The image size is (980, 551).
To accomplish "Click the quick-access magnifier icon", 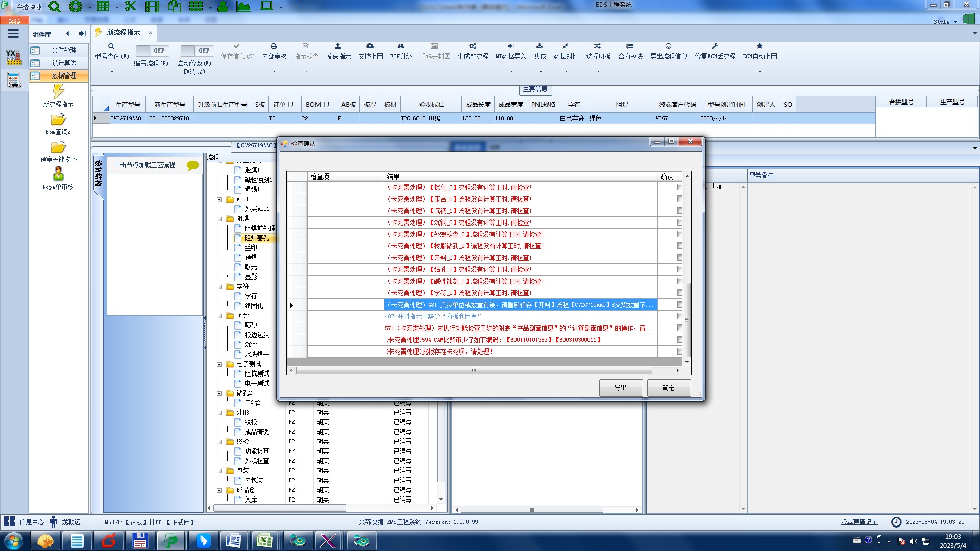I will (54, 7).
